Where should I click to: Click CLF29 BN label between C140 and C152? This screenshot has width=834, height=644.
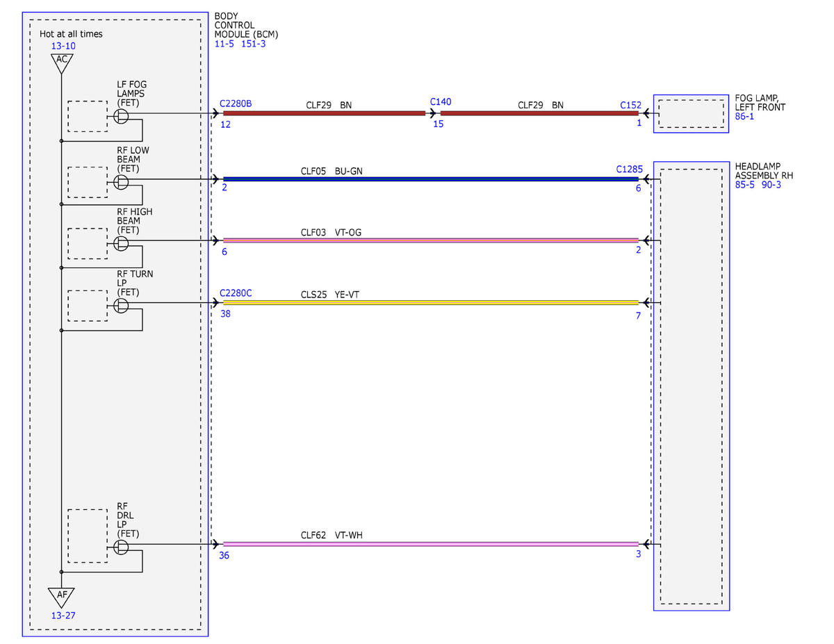click(541, 106)
